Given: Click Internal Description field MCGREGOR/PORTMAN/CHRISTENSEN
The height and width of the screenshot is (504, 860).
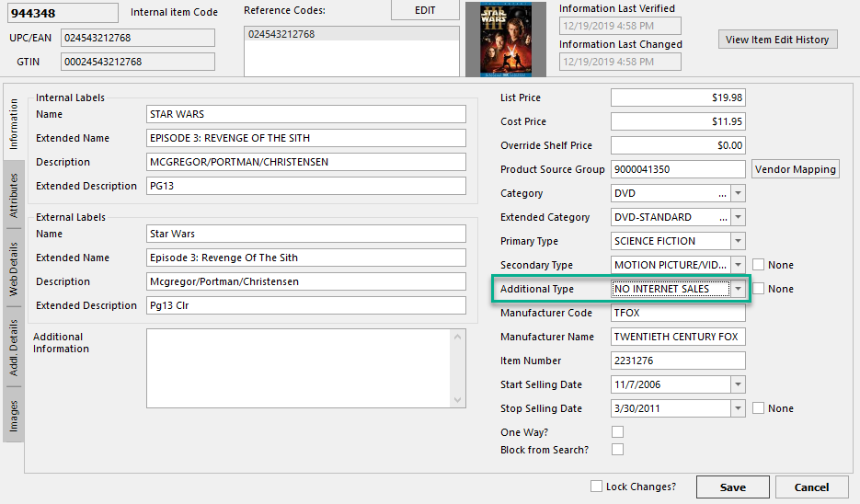Looking at the screenshot, I should (306, 162).
